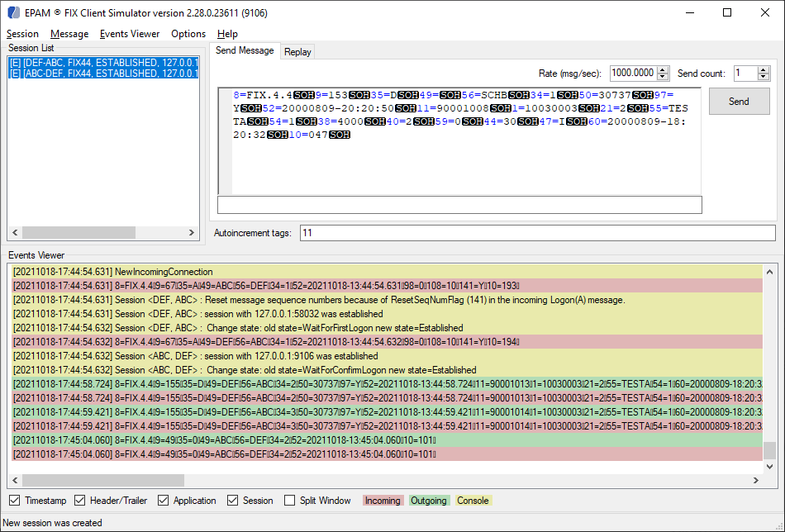Increase the Rate msg/sec value
The width and height of the screenshot is (785, 532).
point(663,70)
